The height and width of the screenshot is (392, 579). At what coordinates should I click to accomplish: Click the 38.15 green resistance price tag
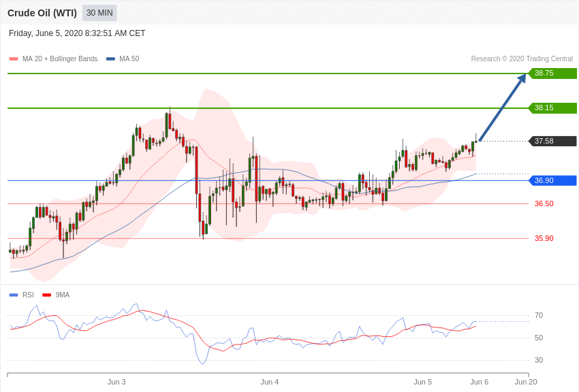553,108
